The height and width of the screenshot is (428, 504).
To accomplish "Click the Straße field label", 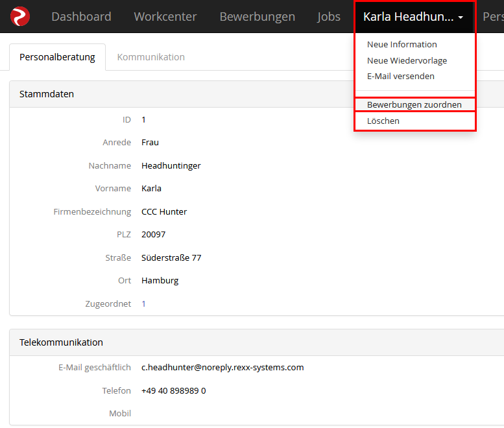I will pos(118,257).
